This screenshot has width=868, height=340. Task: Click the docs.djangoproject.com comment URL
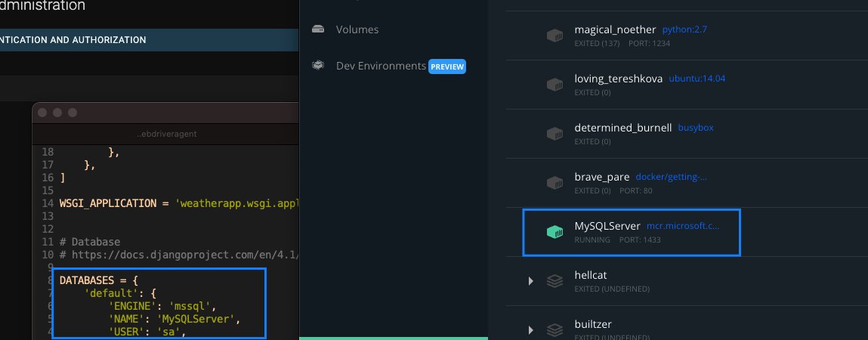[x=185, y=255]
